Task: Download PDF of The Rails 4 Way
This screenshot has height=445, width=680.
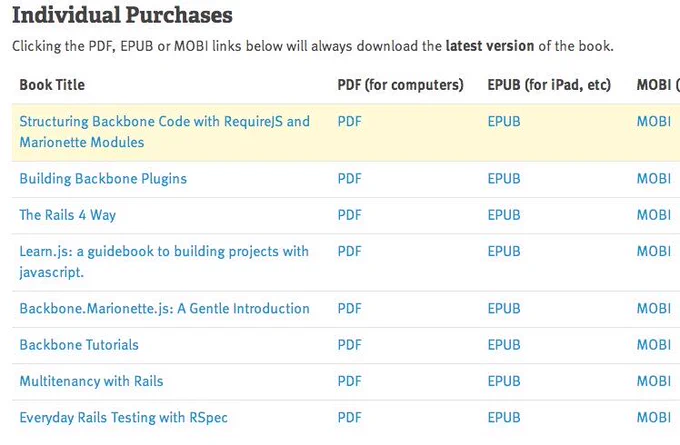Action: point(349,215)
